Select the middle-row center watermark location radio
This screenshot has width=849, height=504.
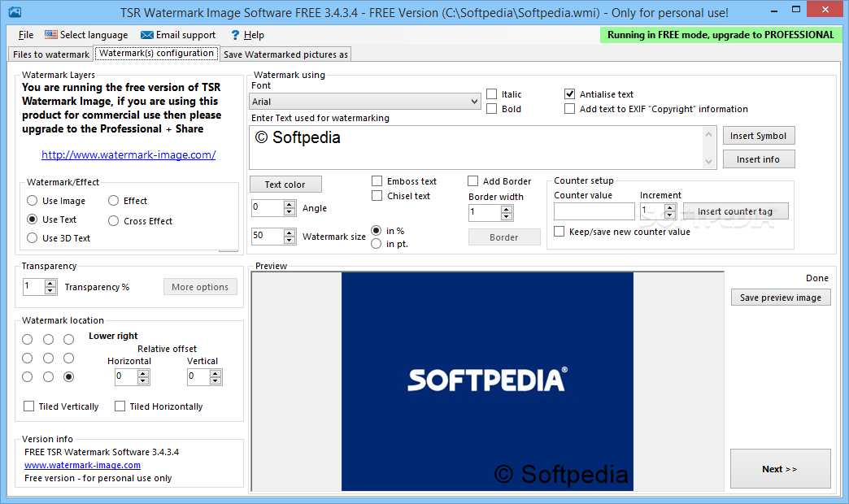[48, 358]
